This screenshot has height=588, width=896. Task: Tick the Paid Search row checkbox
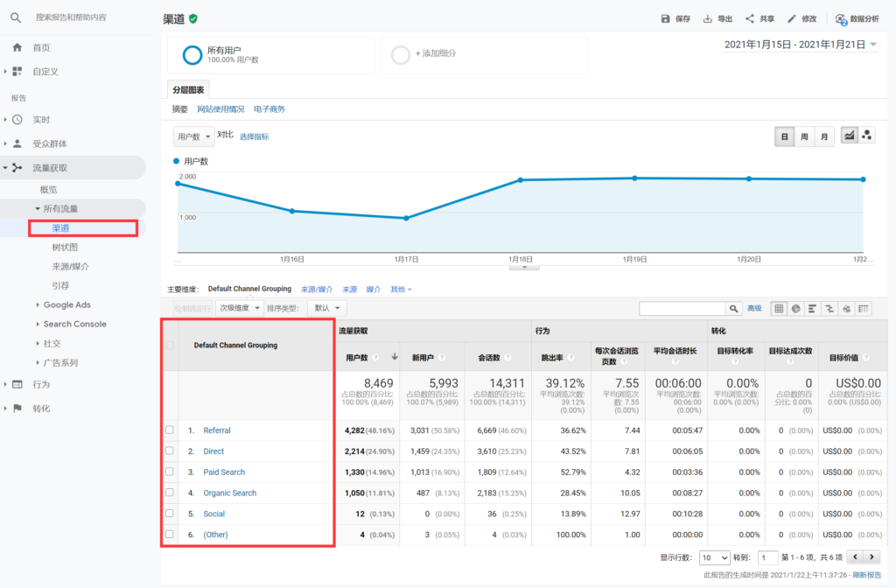[170, 472]
